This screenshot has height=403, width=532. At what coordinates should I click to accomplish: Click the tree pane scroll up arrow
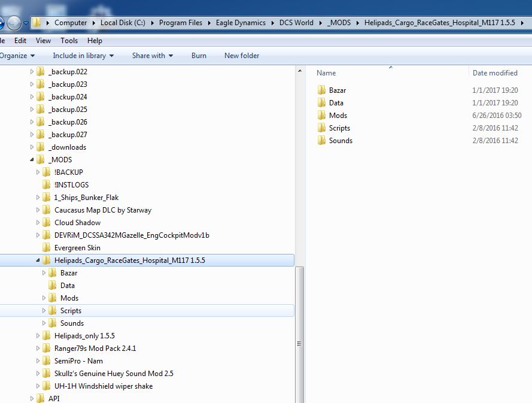click(x=300, y=71)
